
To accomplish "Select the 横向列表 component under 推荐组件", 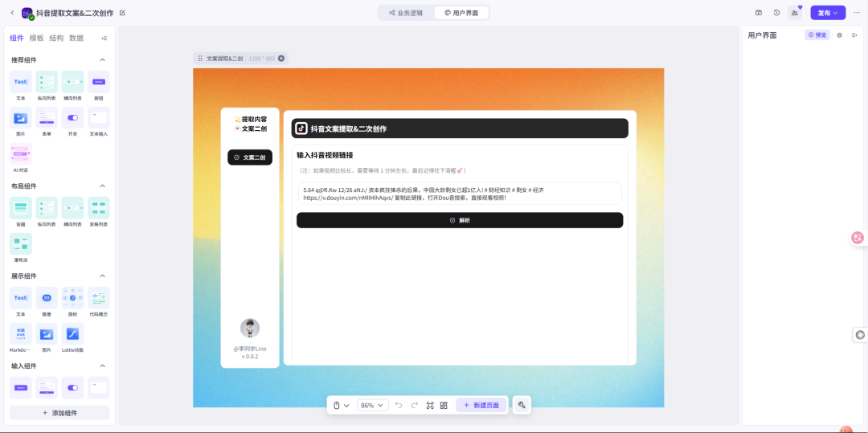I will [x=72, y=82].
